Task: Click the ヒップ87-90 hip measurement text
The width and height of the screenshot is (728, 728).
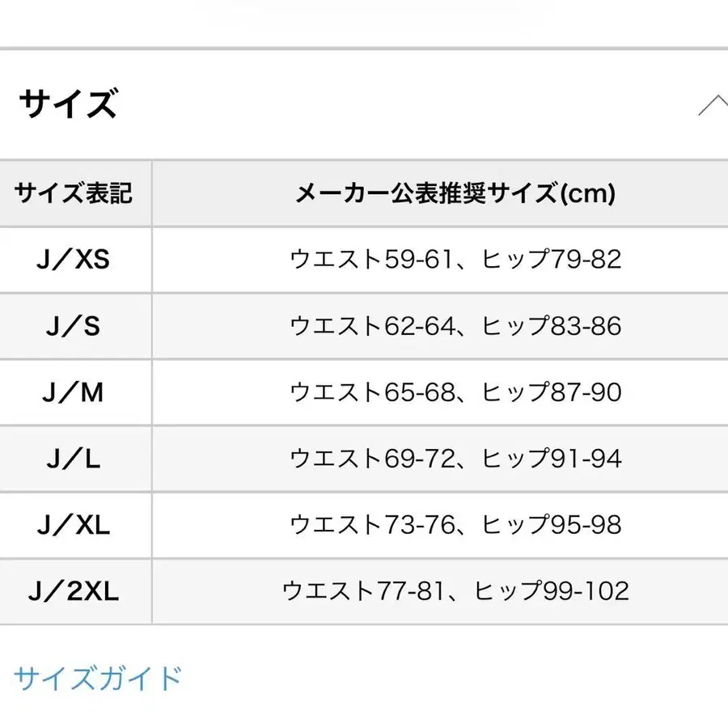Action: point(552,392)
